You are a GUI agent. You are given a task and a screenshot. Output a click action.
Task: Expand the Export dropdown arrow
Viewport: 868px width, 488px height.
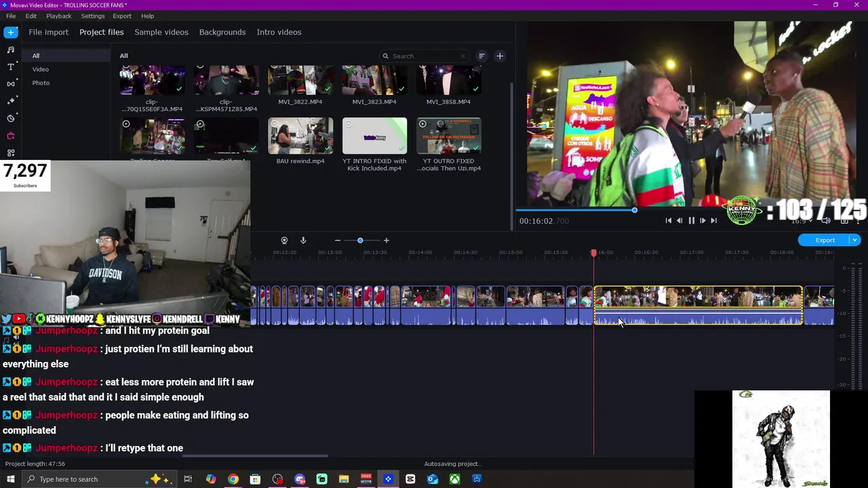(855, 240)
